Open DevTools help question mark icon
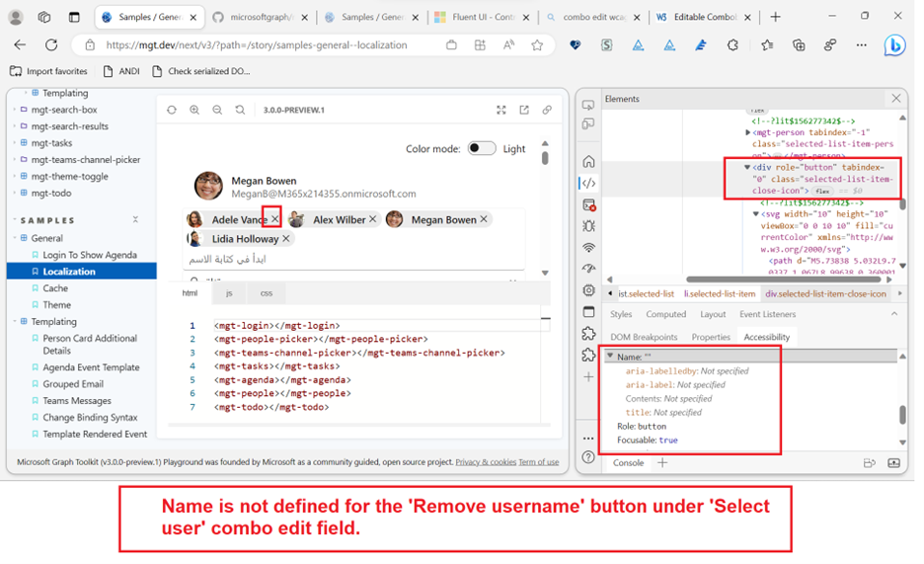The width and height of the screenshot is (924, 564). click(588, 456)
